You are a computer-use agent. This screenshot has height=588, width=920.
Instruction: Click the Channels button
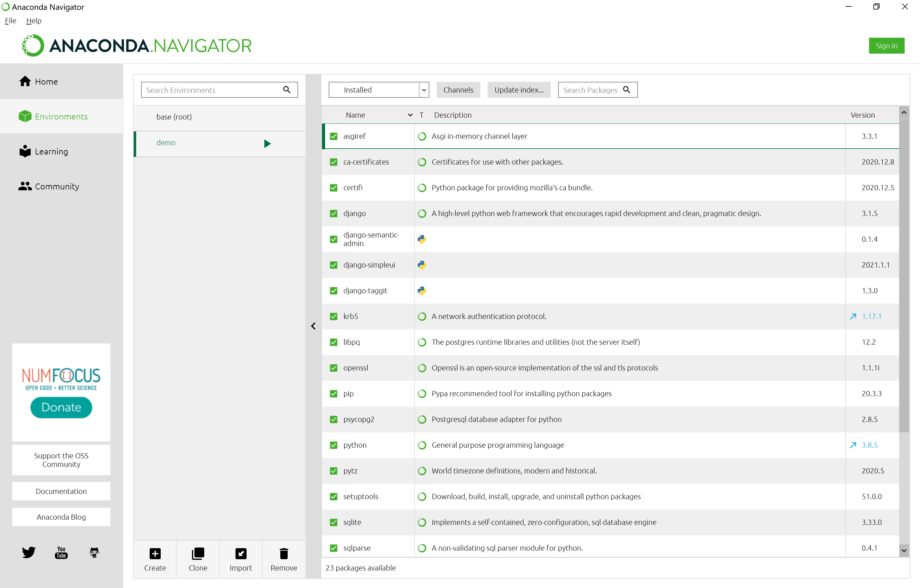(x=458, y=90)
